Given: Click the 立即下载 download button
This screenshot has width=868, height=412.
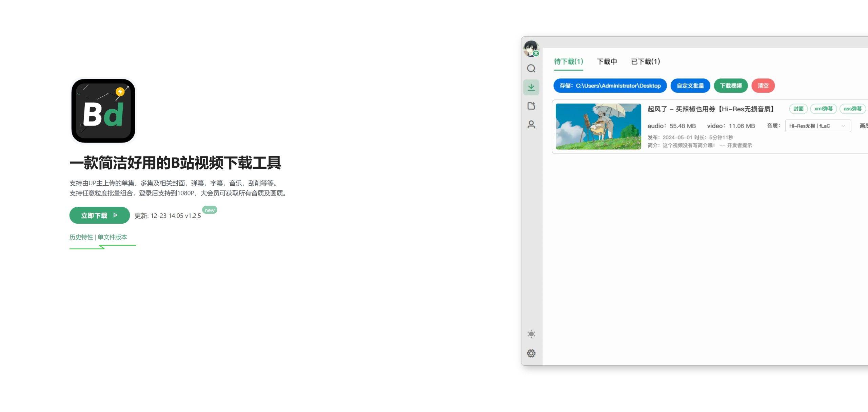Looking at the screenshot, I should [99, 215].
